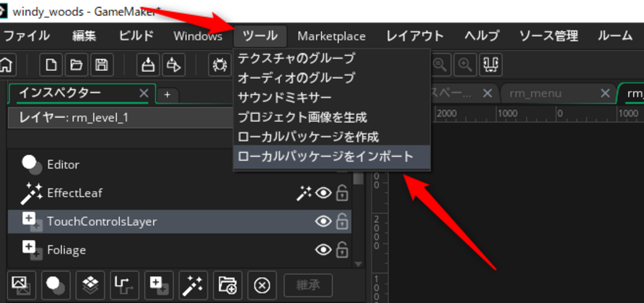This screenshot has width=644, height=303.
Task: Click the layer list scrollbar thumb
Action: click(358, 178)
